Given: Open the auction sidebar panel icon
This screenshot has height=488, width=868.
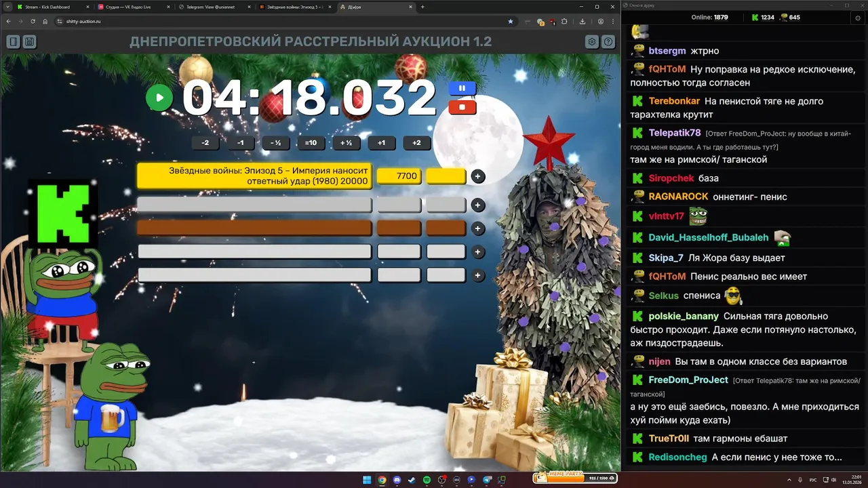Looking at the screenshot, I should point(13,42).
